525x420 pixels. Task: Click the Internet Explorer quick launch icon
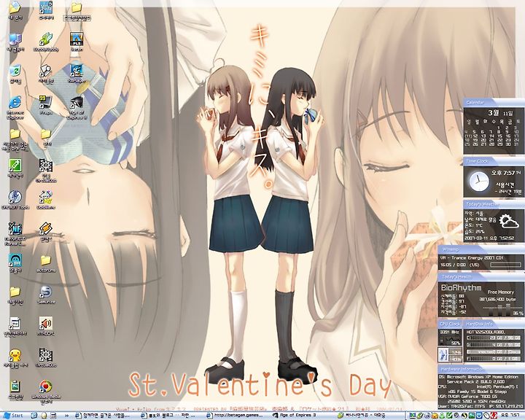click(34, 416)
